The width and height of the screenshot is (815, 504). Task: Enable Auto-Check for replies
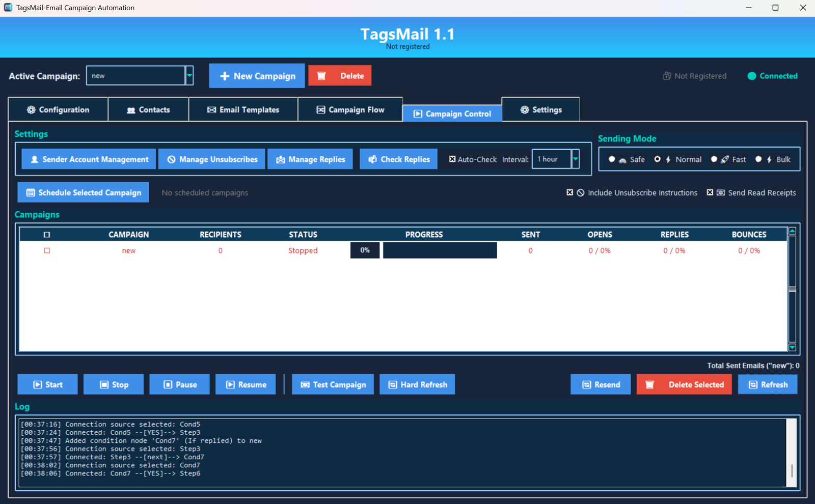click(x=452, y=159)
